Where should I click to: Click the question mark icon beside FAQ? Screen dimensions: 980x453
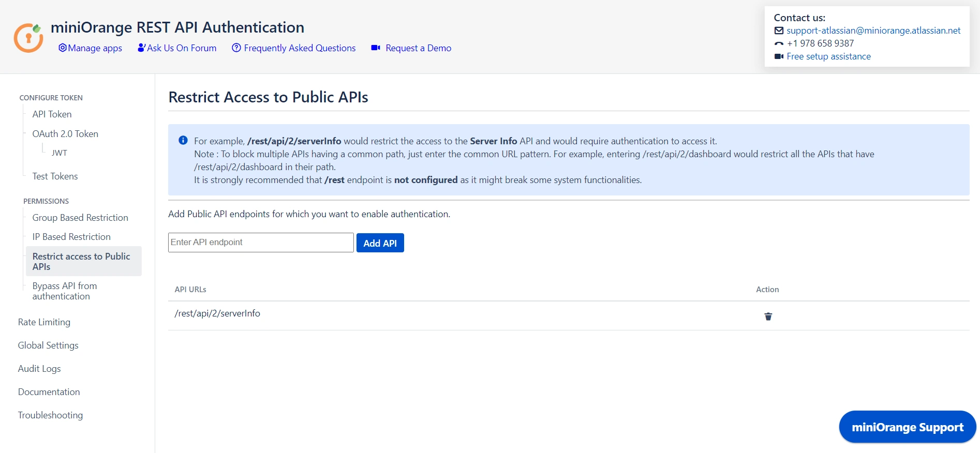(x=236, y=48)
